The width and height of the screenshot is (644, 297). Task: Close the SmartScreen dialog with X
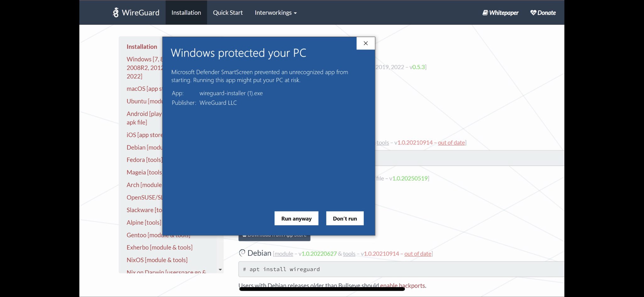point(365,43)
